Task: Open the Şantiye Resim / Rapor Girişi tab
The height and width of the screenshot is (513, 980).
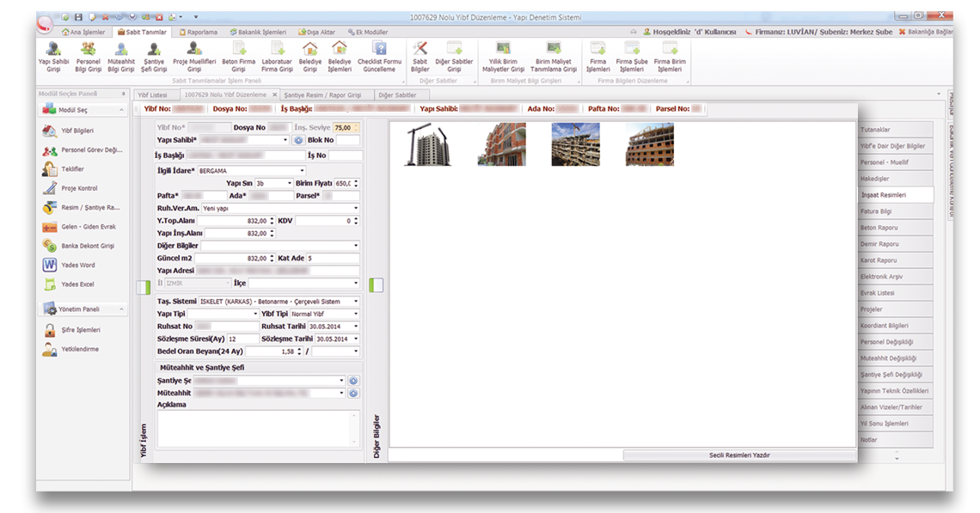Action: click(322, 95)
